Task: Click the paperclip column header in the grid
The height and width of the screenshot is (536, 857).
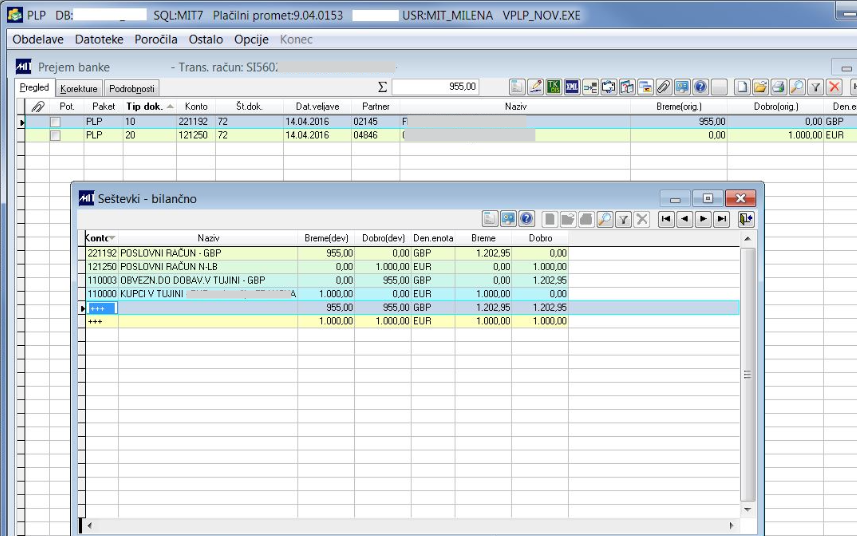Action: point(38,107)
